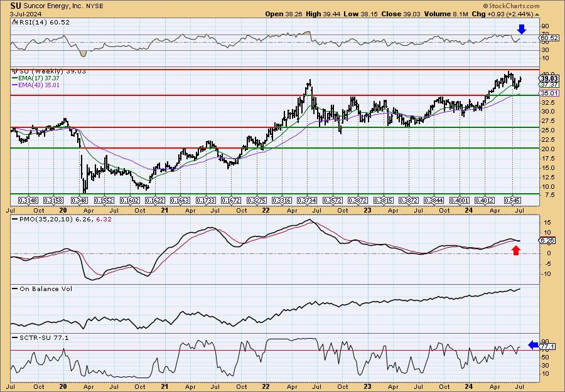Open the StockCharts.com watermark link
565x392 pixels.
click(x=511, y=6)
